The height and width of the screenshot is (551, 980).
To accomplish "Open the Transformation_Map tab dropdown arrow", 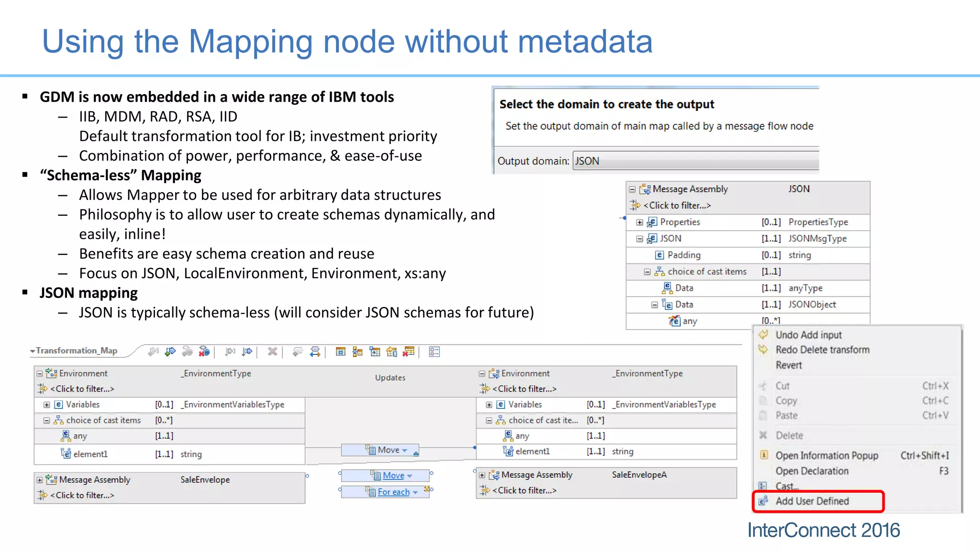I will click(32, 351).
